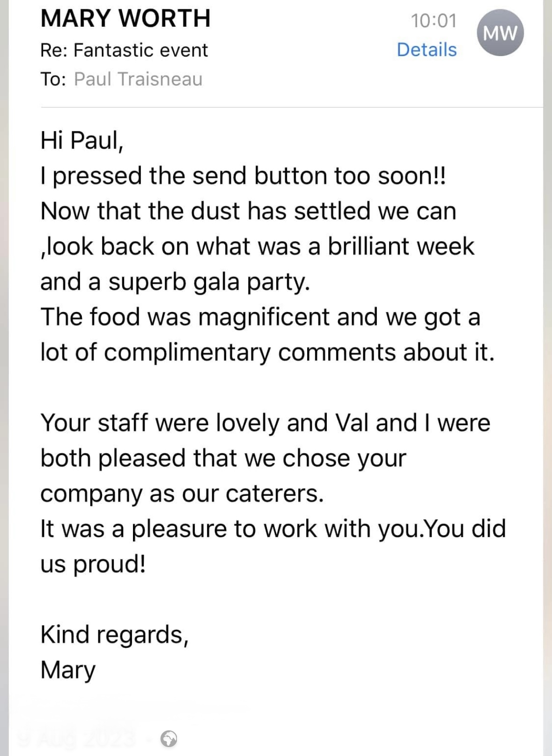Tap the dust has settled line
Screen dimensions: 552x756
click(x=249, y=211)
